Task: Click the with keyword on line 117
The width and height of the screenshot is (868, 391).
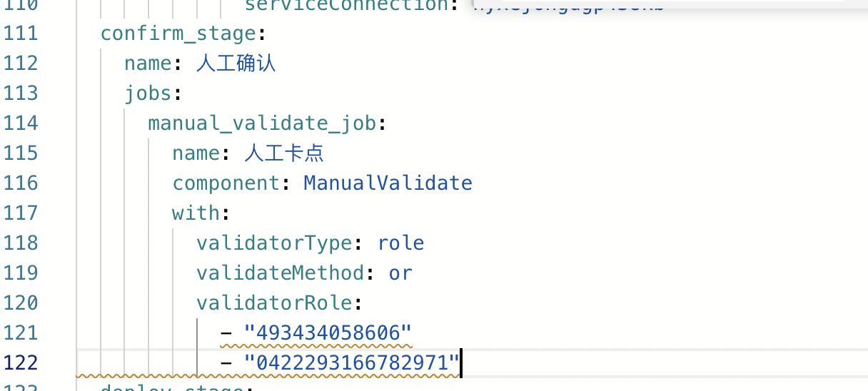Action: (x=196, y=213)
